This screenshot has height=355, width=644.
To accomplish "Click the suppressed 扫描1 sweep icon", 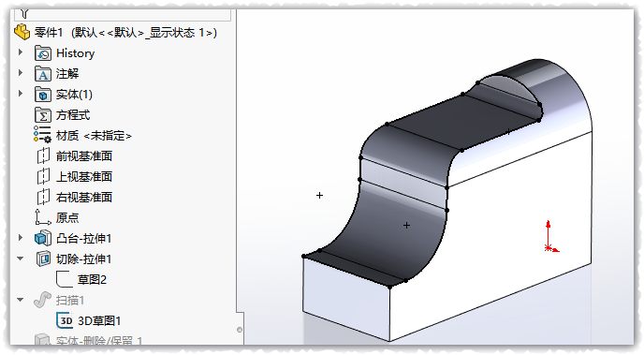I will 42,300.
